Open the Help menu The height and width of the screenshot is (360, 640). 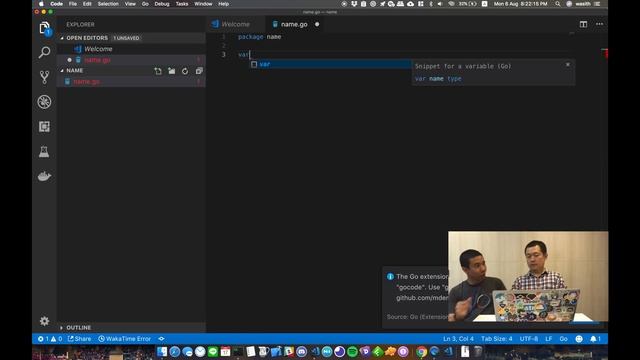[x=223, y=4]
